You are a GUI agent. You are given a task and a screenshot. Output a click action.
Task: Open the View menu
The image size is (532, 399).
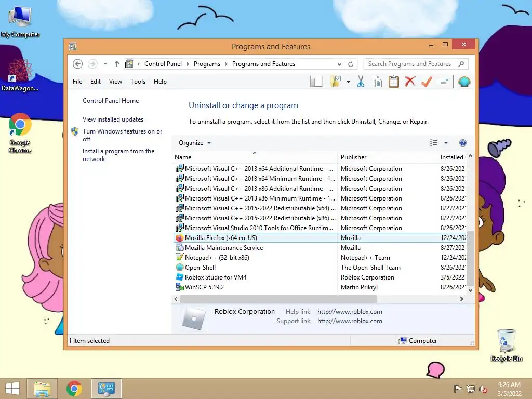coord(115,82)
